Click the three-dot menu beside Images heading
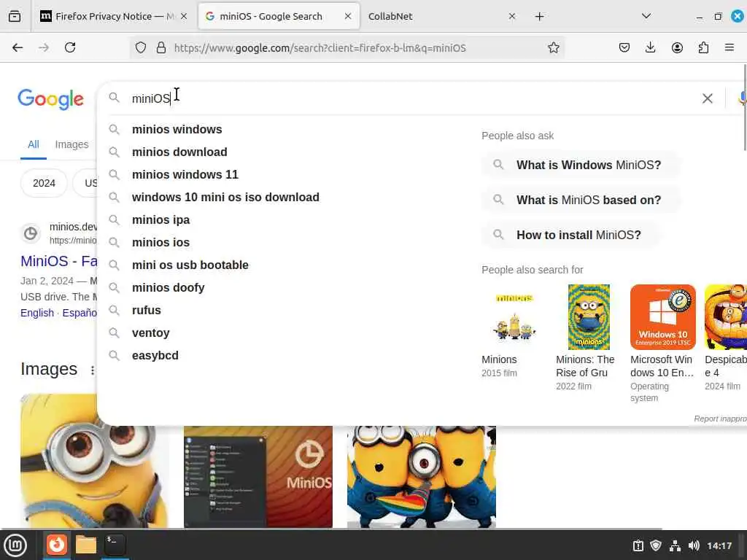This screenshot has height=560, width=747. coord(93,370)
